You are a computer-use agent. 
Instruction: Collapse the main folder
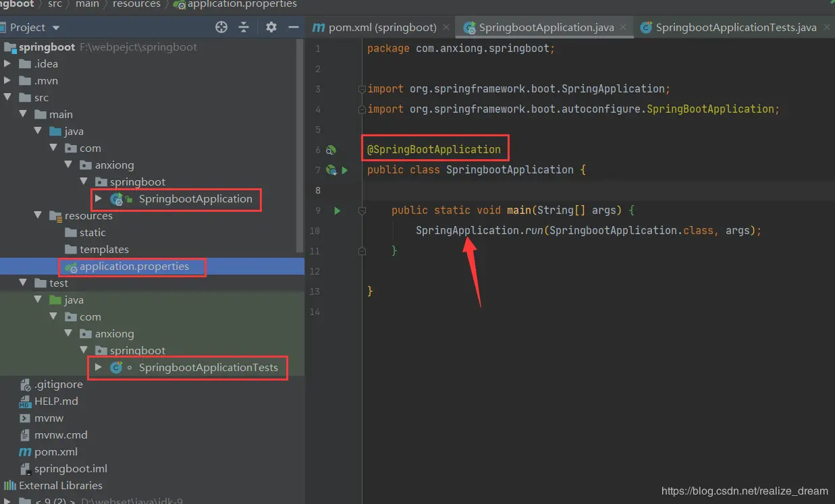24,115
